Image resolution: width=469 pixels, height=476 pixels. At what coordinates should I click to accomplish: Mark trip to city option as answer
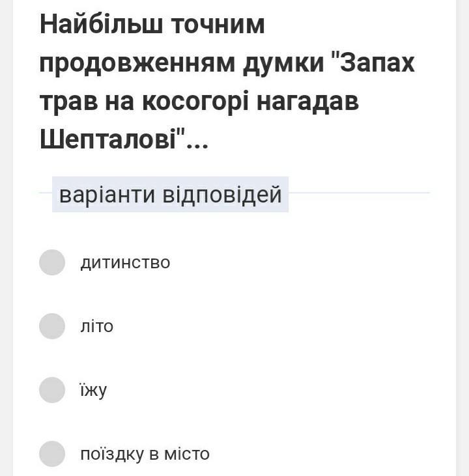[x=52, y=454]
